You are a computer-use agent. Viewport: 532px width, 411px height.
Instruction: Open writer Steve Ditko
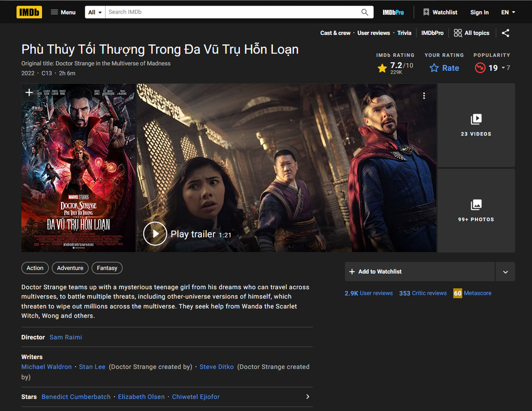point(217,366)
